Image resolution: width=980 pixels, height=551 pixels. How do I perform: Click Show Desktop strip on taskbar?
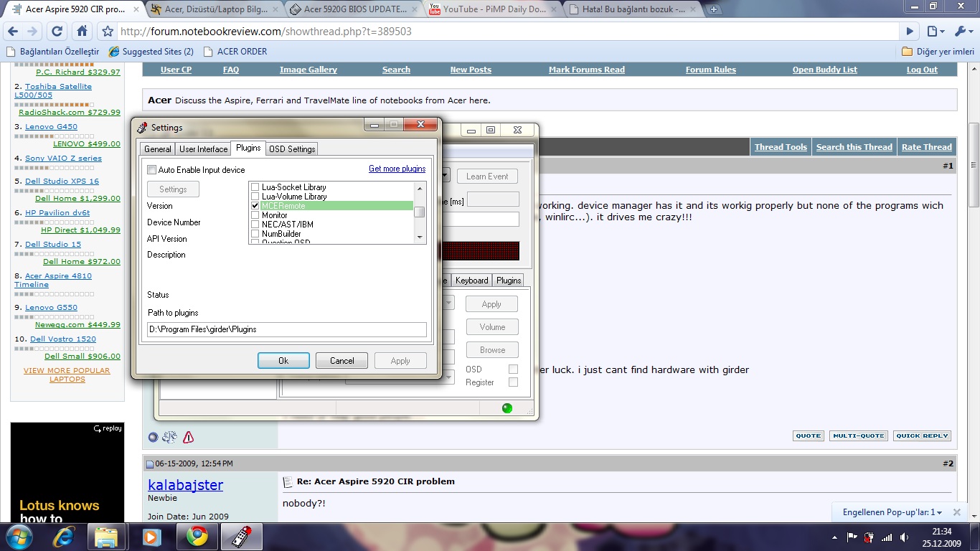tap(976, 537)
